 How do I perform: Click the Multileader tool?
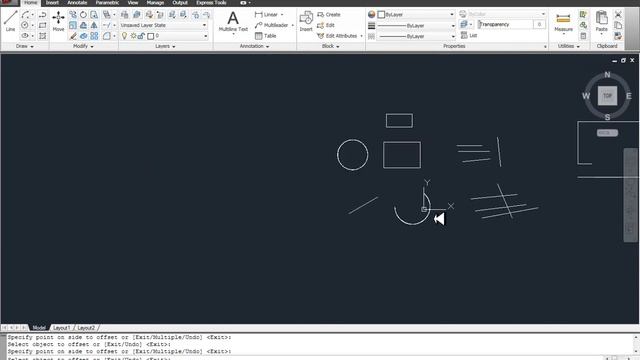tap(272, 25)
